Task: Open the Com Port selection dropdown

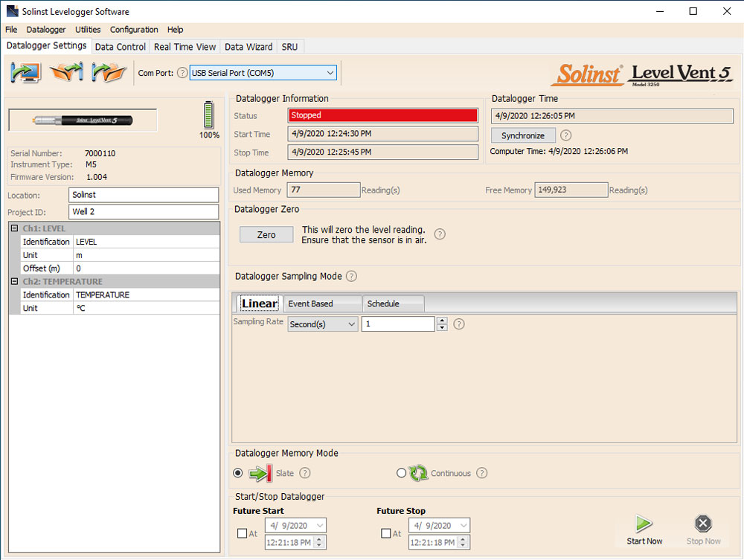Action: (x=330, y=73)
